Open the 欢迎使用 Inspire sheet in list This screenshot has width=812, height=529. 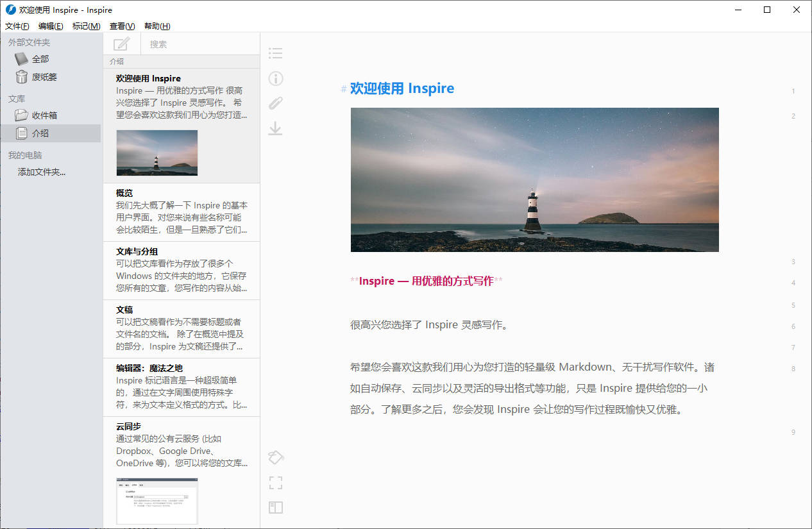pos(182,126)
